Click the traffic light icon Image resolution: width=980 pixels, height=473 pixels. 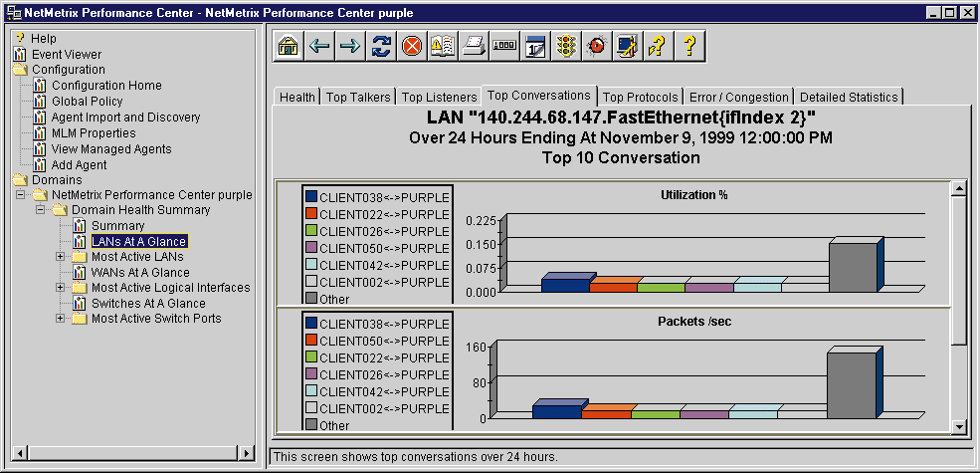pyautogui.click(x=566, y=46)
